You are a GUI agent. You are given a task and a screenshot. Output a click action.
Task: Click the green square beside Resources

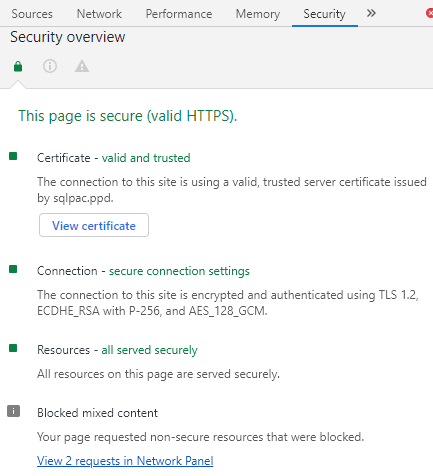tap(13, 348)
